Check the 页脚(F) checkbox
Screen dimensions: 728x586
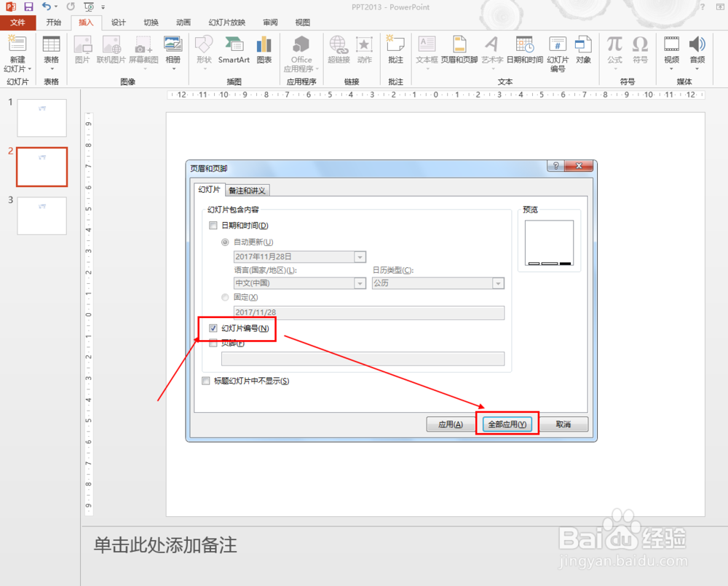(x=213, y=343)
